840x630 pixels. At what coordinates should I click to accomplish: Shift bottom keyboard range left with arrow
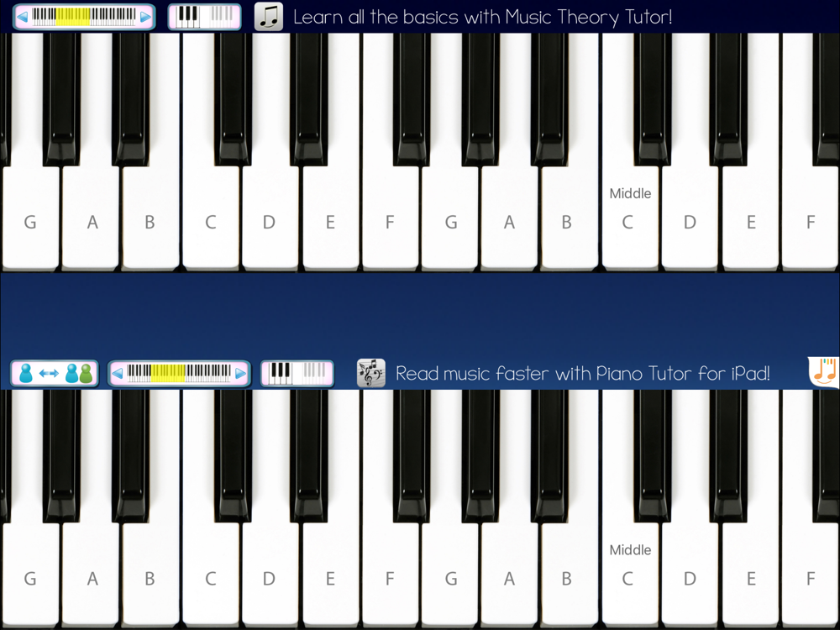[x=118, y=374]
